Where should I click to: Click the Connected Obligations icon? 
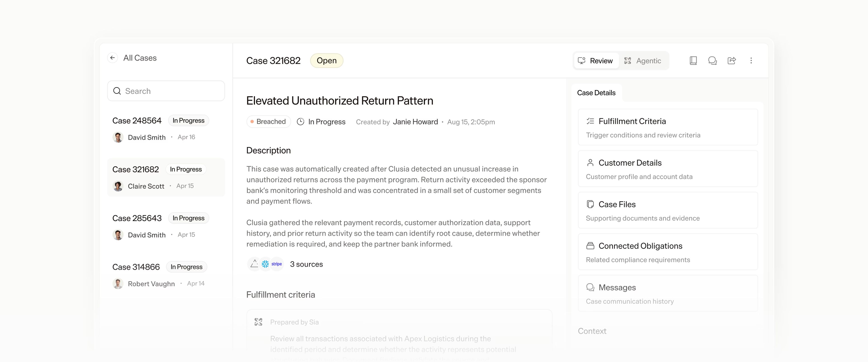[590, 246]
